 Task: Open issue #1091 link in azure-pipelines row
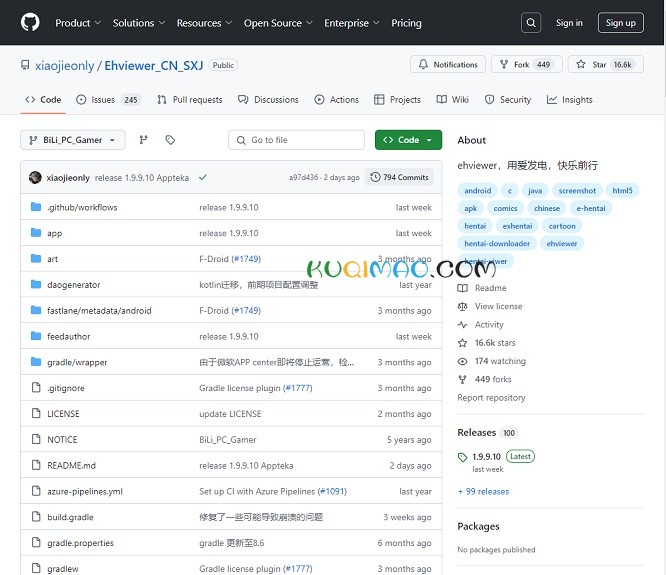click(333, 491)
